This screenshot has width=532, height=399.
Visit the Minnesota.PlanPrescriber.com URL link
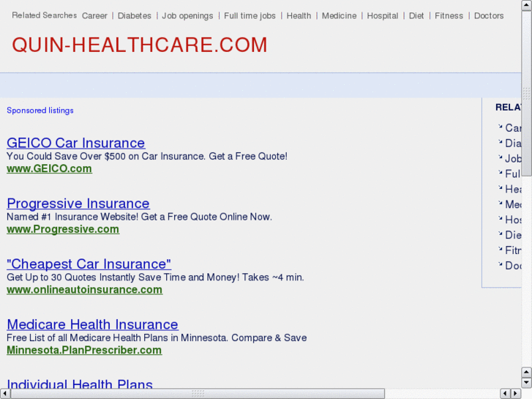(x=84, y=350)
